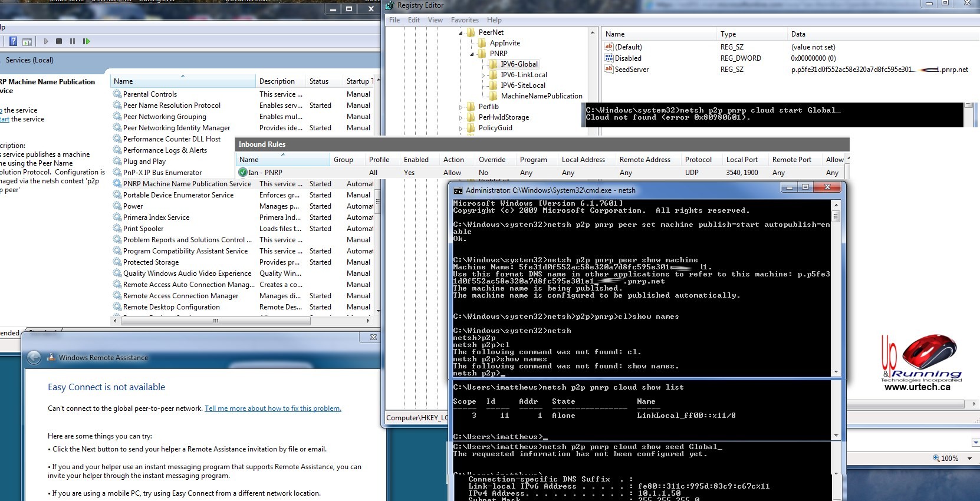Open the Favorites menu in Registry Editor
The height and width of the screenshot is (501, 980).
point(465,20)
